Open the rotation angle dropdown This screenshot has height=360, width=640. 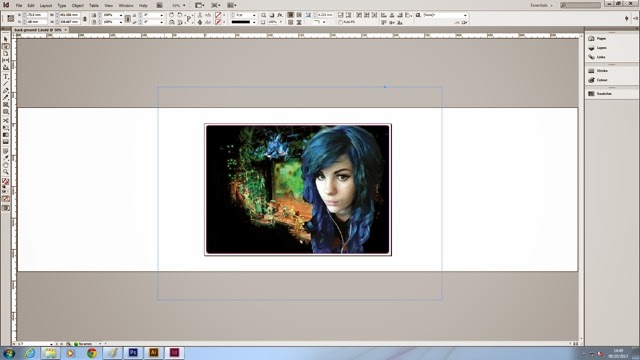click(162, 15)
